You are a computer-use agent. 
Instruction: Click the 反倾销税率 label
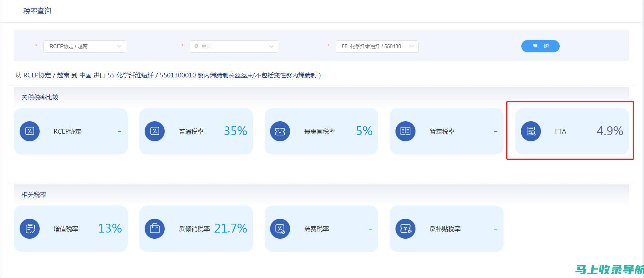click(194, 229)
